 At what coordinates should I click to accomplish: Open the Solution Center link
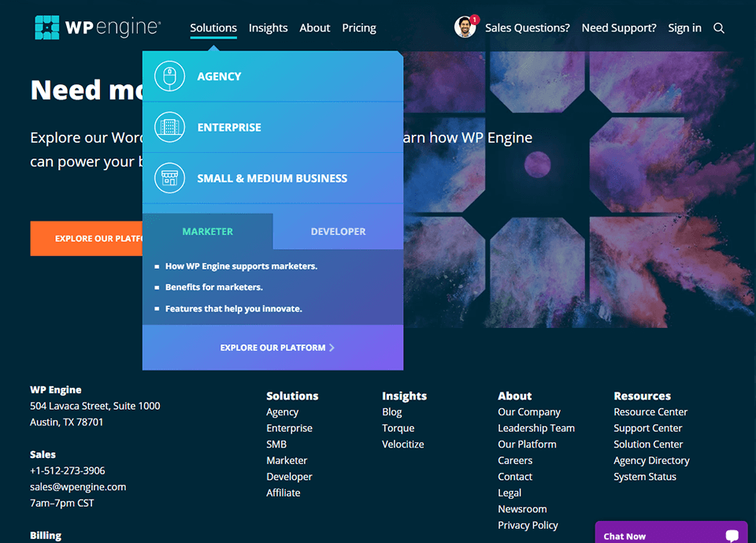(648, 444)
